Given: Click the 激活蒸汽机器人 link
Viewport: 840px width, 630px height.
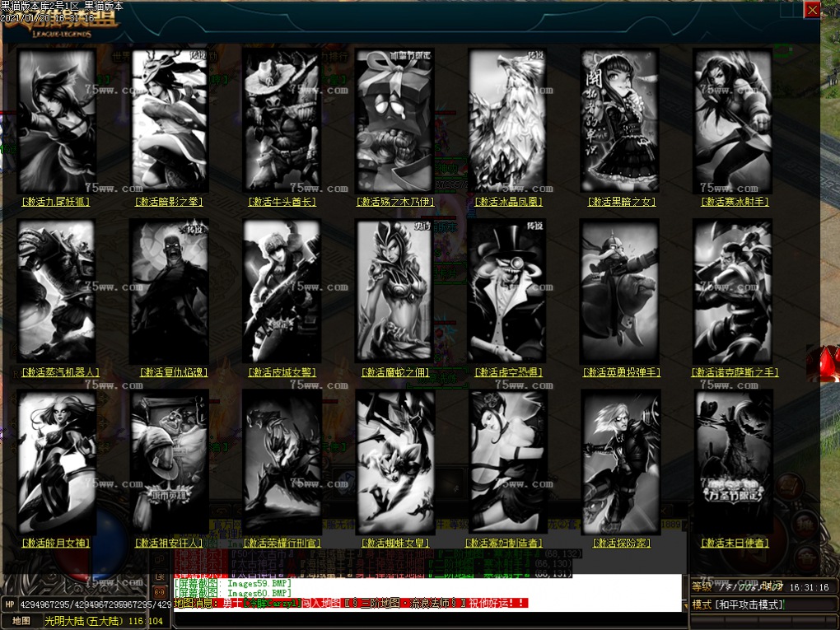Looking at the screenshot, I should 60,371.
